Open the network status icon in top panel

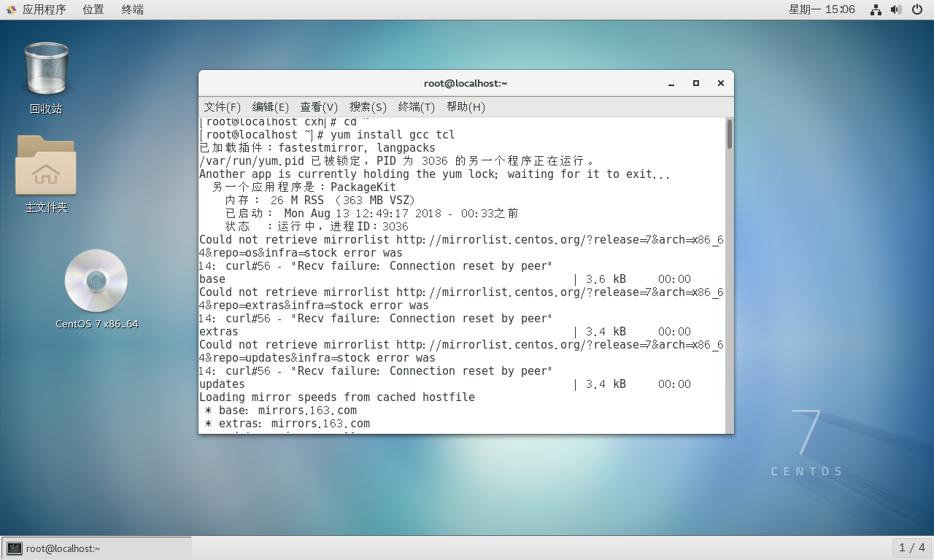point(876,9)
